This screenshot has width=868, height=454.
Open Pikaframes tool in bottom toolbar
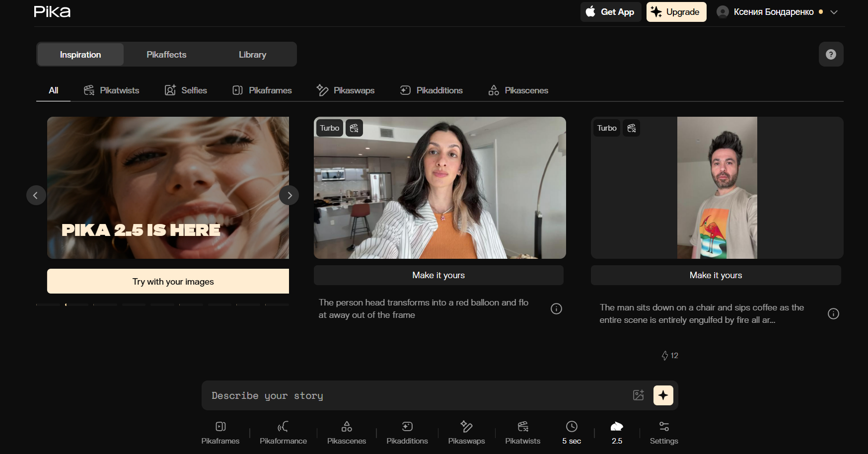click(x=220, y=433)
